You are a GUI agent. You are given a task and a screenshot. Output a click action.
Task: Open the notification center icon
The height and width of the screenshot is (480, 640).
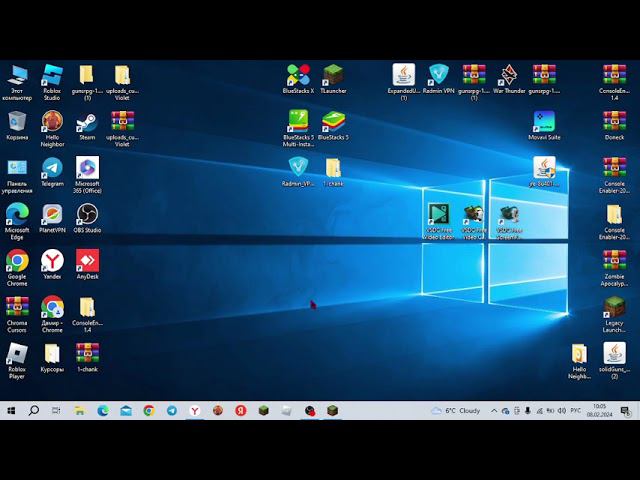[x=625, y=411]
